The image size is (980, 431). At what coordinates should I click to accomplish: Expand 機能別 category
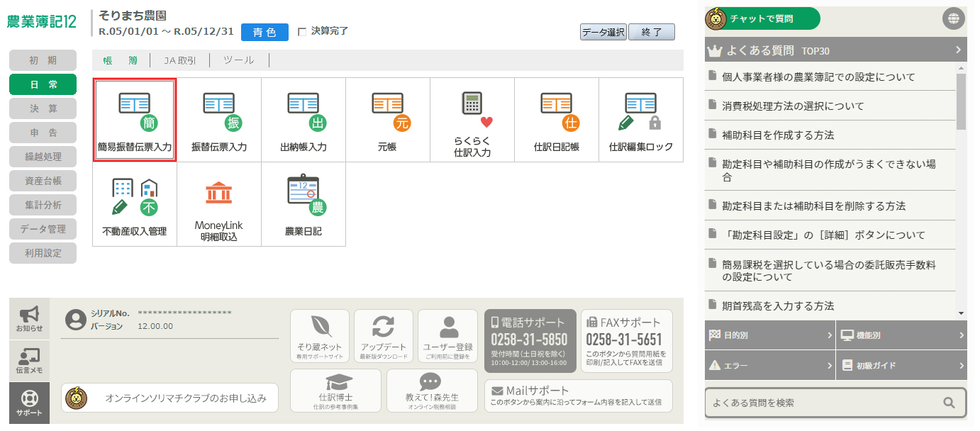(901, 335)
